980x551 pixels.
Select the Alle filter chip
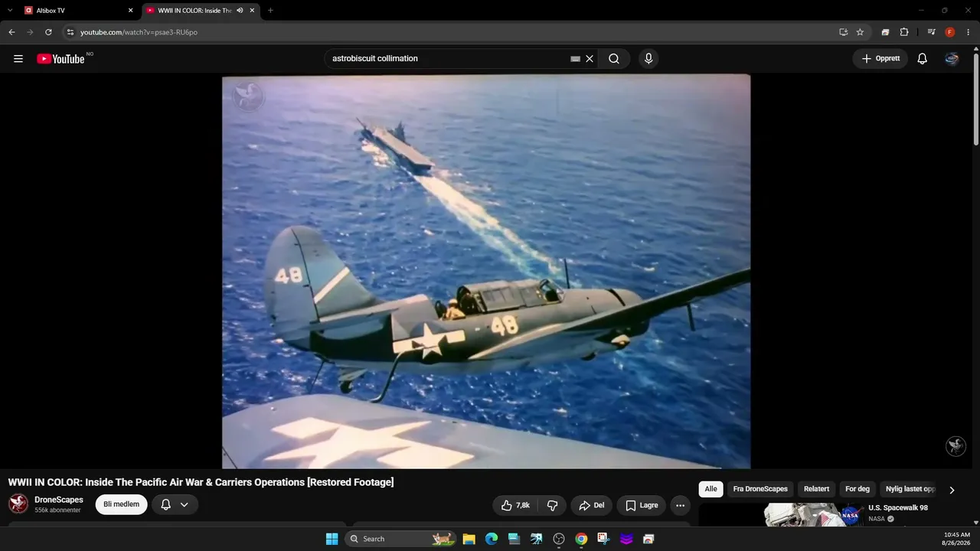[x=711, y=489]
